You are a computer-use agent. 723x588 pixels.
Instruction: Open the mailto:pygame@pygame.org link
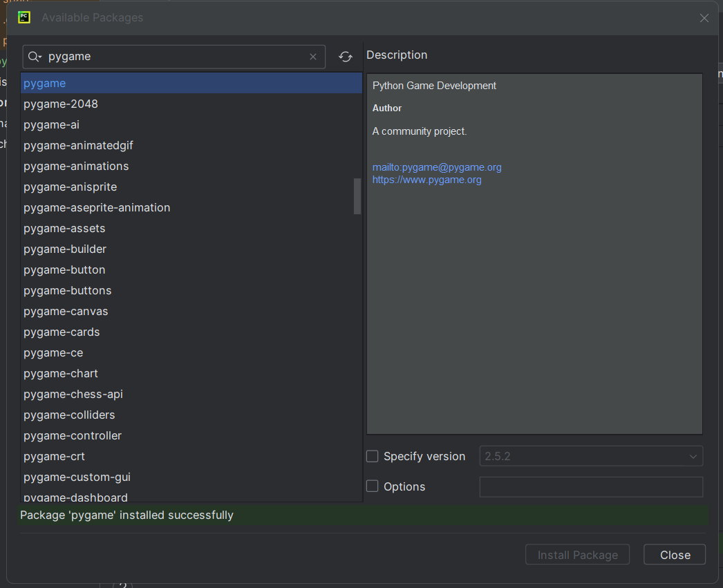pos(437,167)
